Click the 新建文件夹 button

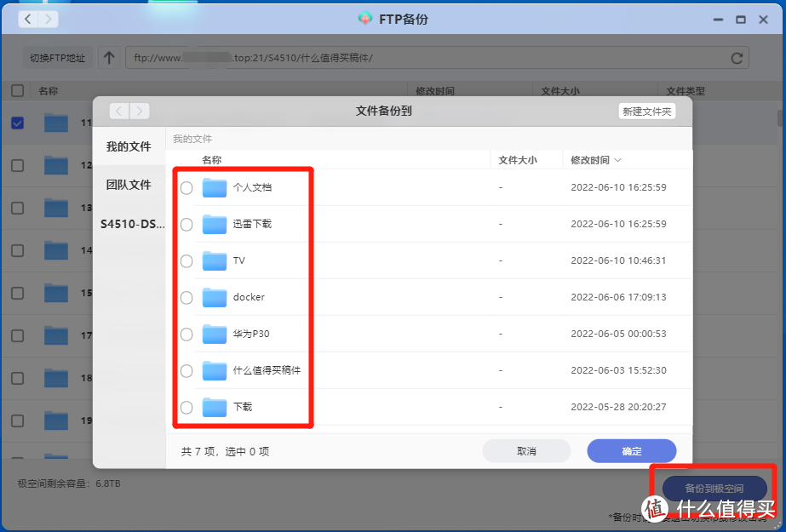pyautogui.click(x=646, y=112)
